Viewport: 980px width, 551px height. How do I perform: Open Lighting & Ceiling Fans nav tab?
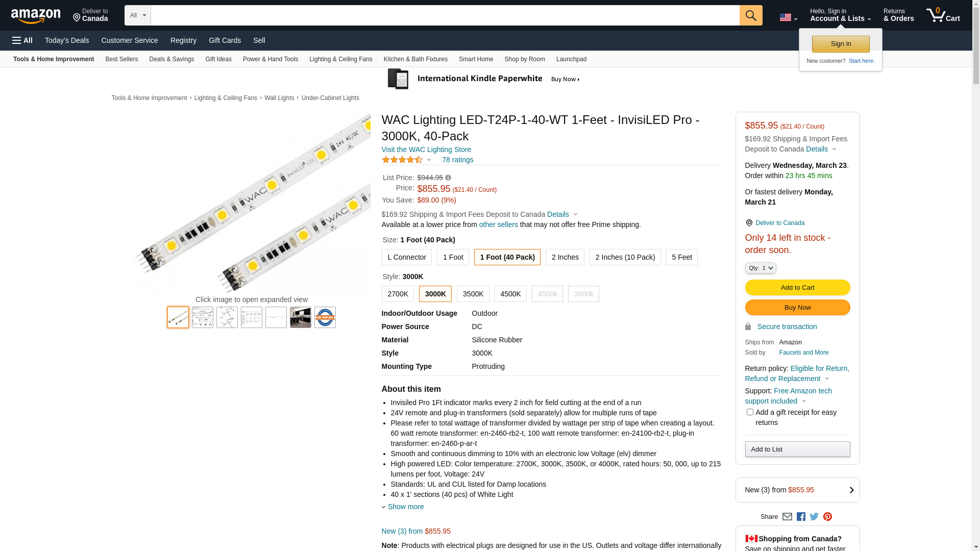click(x=340, y=59)
